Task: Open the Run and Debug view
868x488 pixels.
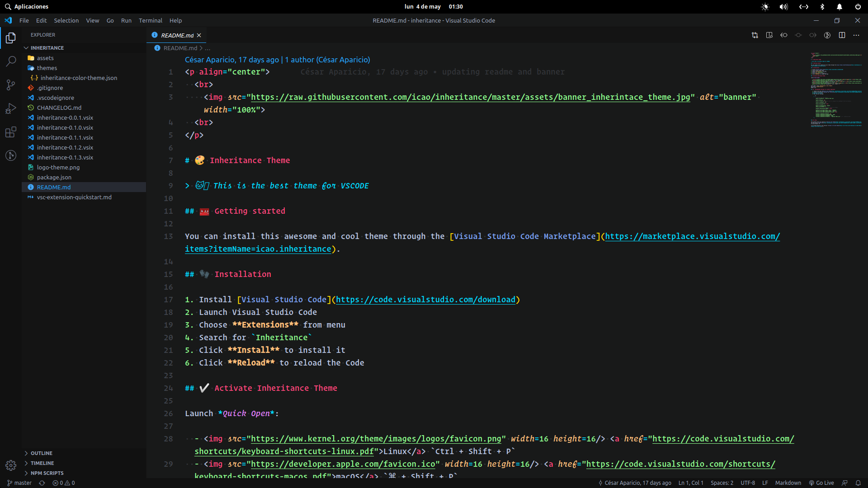Action: tap(11, 108)
